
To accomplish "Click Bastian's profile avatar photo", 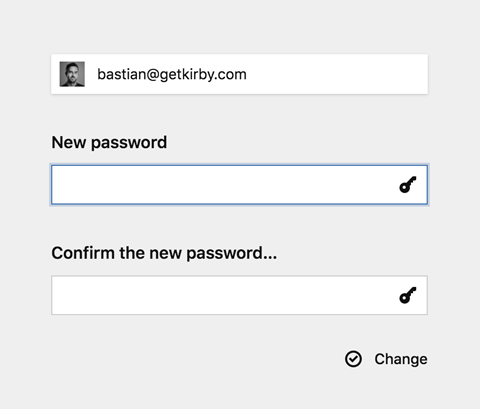I will (72, 74).
